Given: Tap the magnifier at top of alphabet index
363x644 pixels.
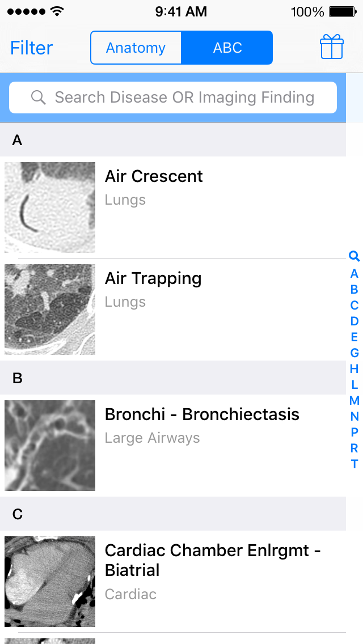Looking at the screenshot, I should pyautogui.click(x=354, y=256).
